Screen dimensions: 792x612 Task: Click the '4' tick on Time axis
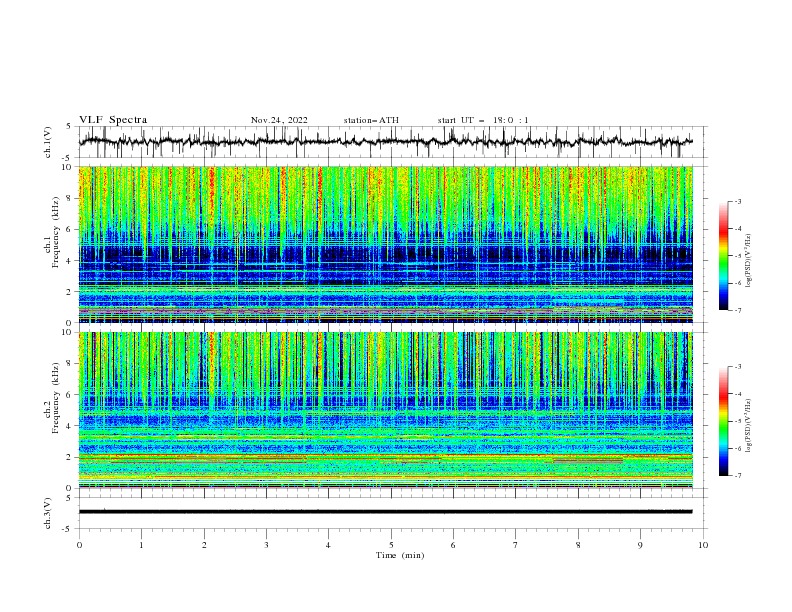(x=328, y=545)
